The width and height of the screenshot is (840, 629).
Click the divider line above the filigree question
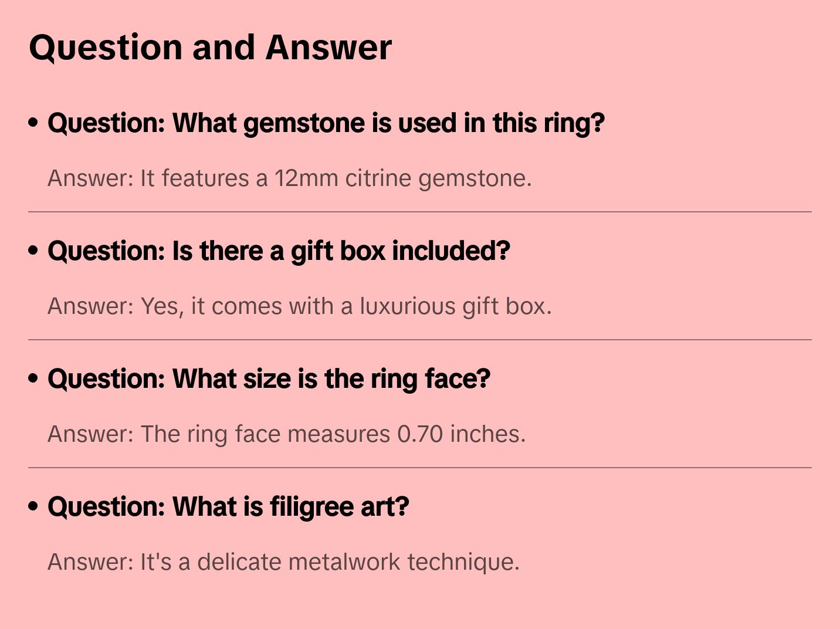(419, 468)
